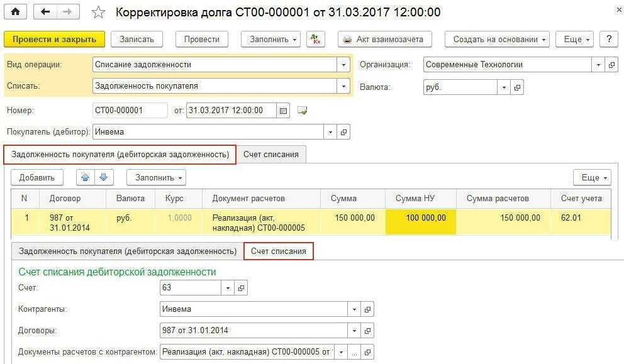The image size is (624, 364).
Task: Open calendar picker for document date
Action: point(283,111)
